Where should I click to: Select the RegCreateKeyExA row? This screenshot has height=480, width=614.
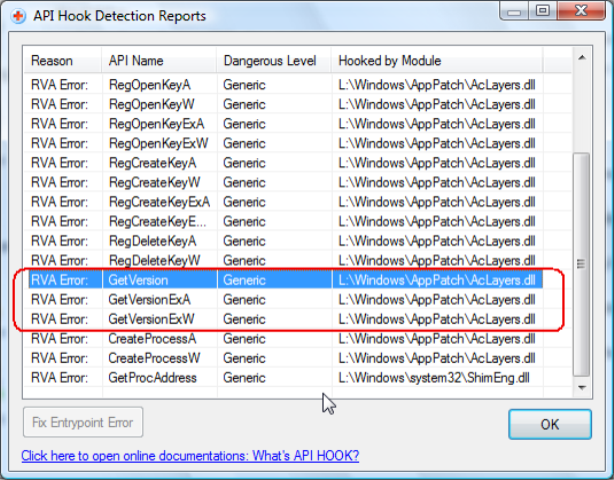pyautogui.click(x=284, y=202)
